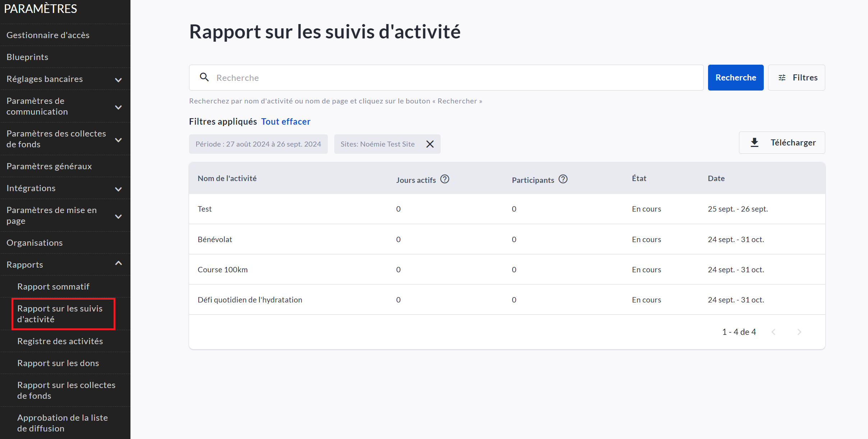
Task: Go to previous page of results
Action: click(x=773, y=332)
